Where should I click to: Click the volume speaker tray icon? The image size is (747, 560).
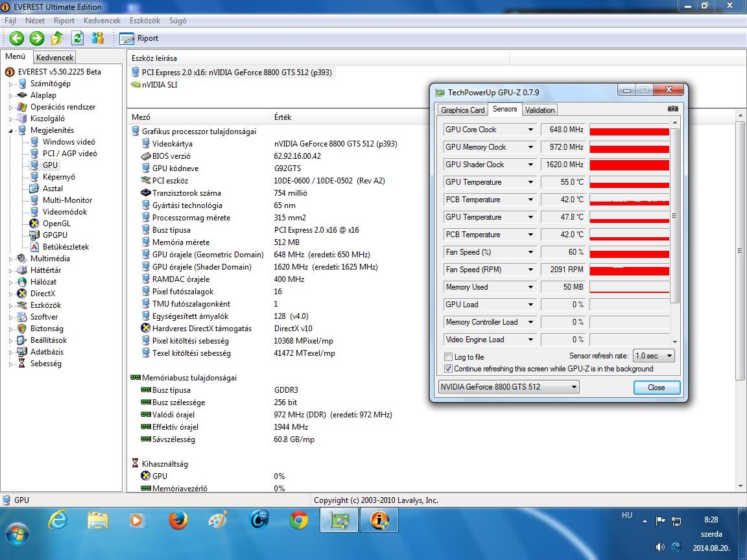point(660,546)
